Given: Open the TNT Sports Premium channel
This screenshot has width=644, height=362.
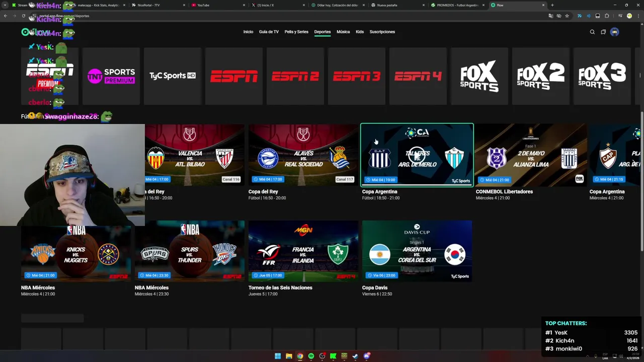Looking at the screenshot, I should [x=111, y=76].
